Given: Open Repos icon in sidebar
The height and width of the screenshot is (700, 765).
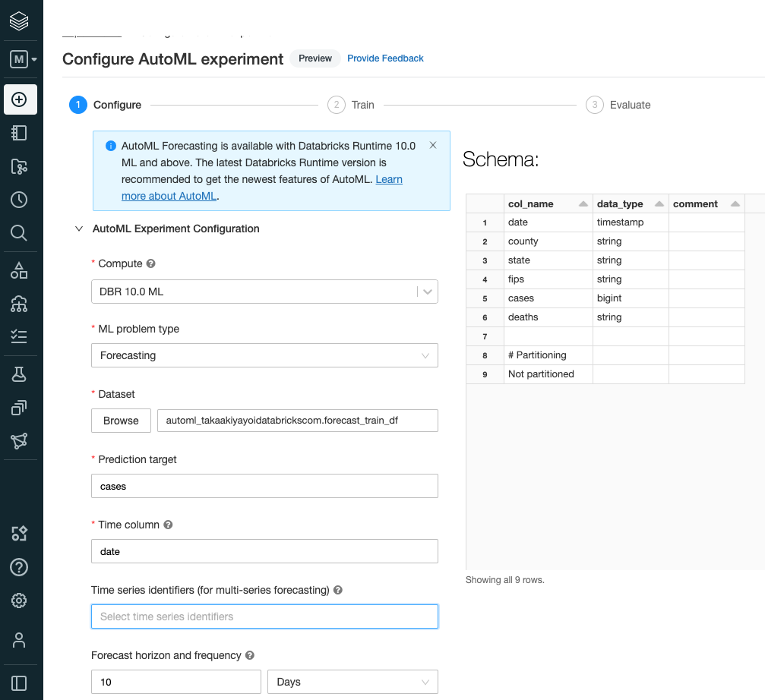Looking at the screenshot, I should [19, 166].
